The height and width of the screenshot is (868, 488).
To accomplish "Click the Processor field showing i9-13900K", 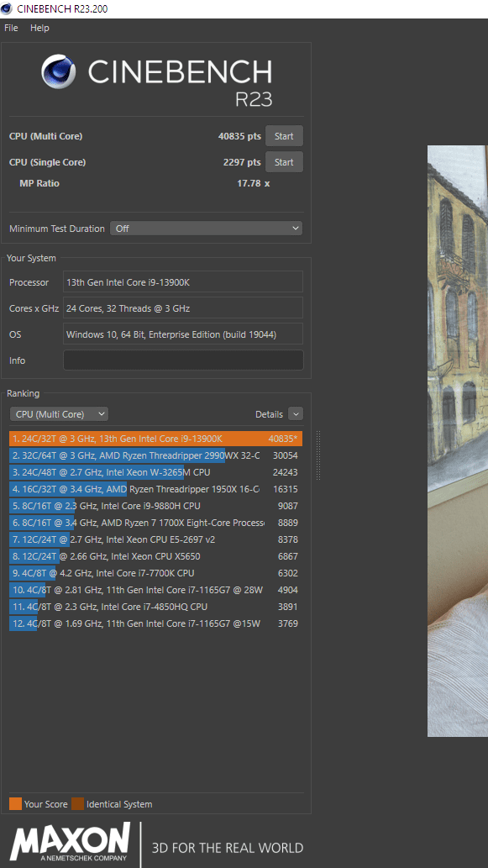I will [x=183, y=281].
